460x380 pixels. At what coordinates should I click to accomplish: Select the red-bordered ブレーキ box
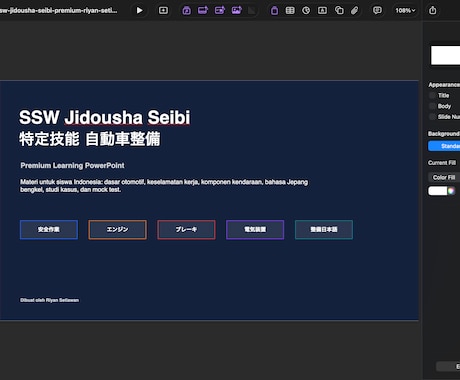[x=186, y=229]
